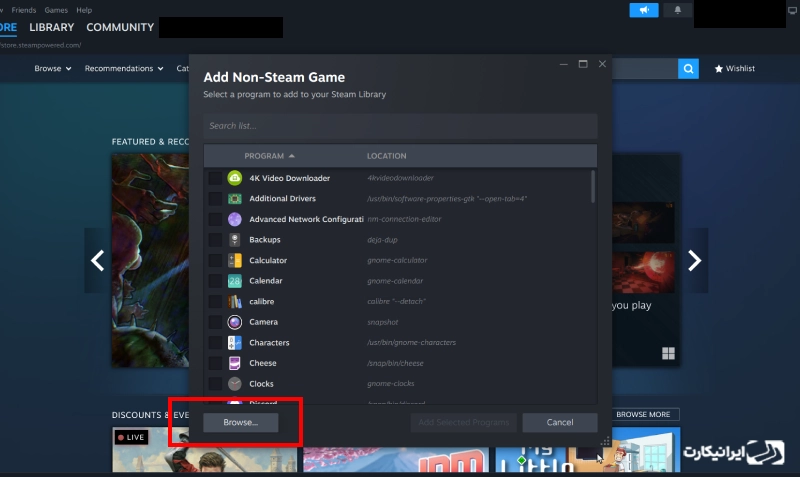
Task: Switch to the LIBRARY tab
Action: pos(52,27)
